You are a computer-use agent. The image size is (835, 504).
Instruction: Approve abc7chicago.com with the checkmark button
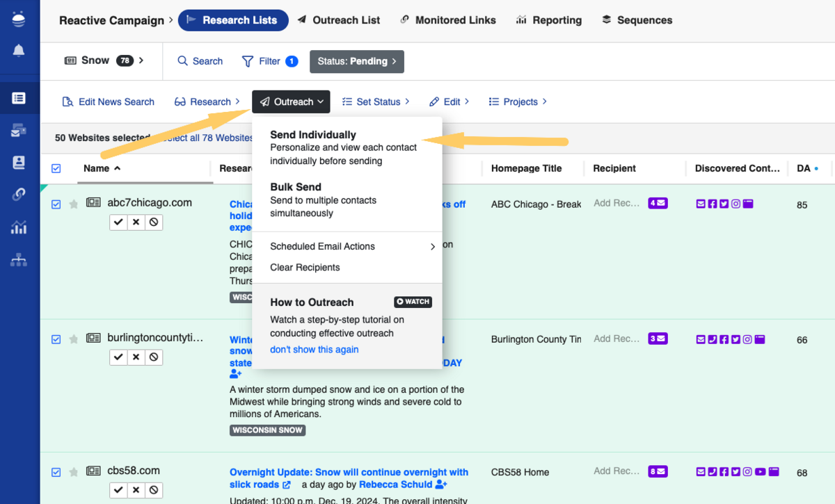118,222
